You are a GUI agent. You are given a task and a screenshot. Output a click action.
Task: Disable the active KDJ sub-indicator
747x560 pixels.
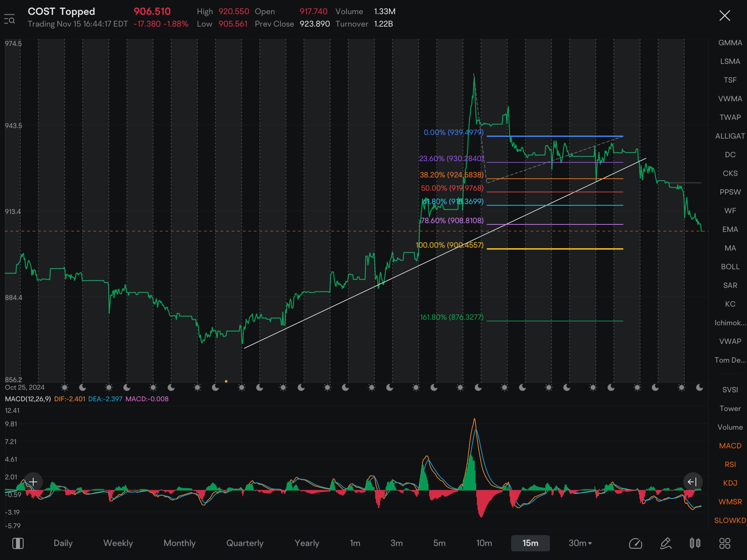tap(730, 483)
